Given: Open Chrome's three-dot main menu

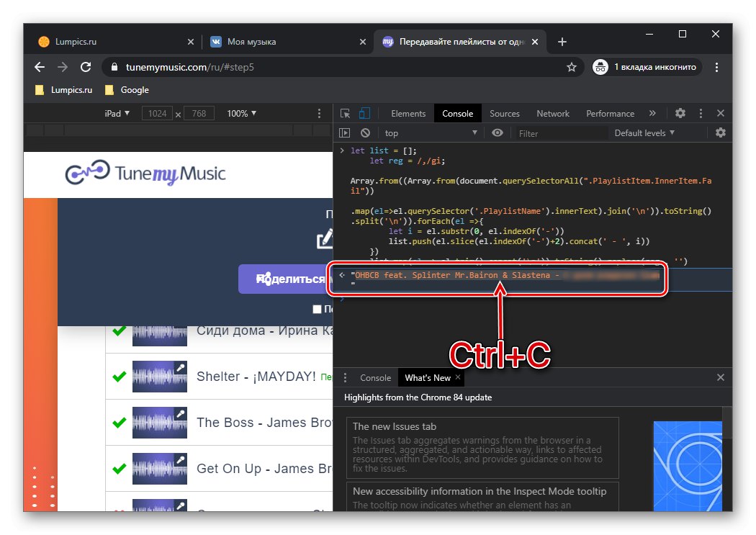Looking at the screenshot, I should [x=716, y=67].
